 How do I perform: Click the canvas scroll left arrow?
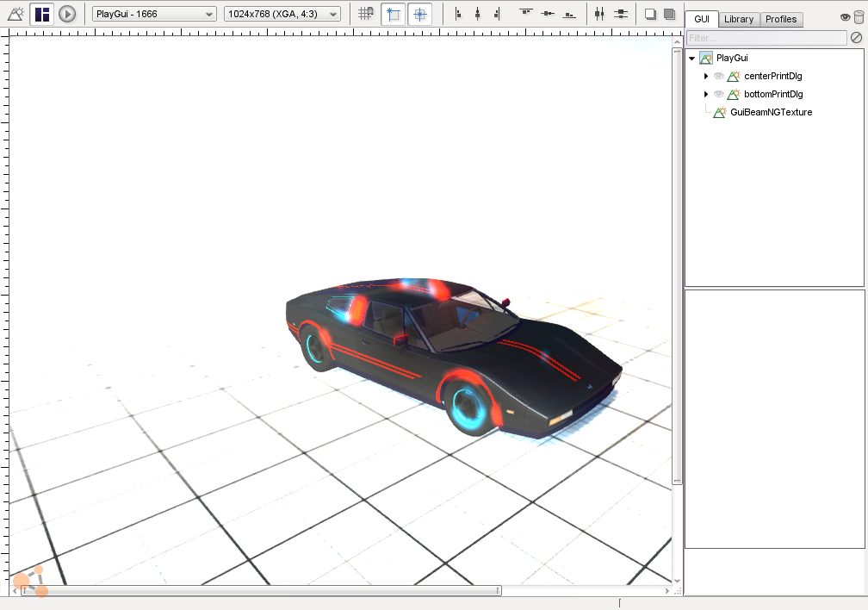click(x=15, y=590)
